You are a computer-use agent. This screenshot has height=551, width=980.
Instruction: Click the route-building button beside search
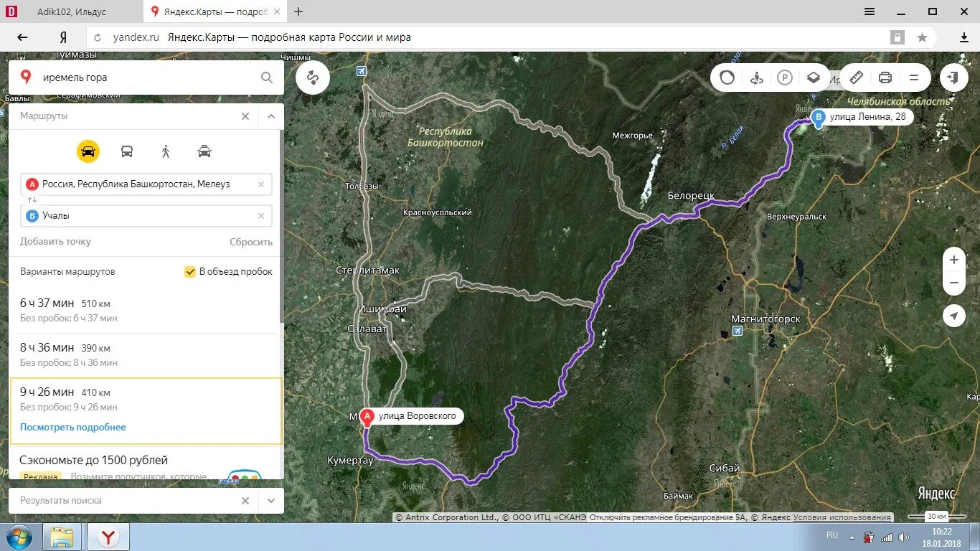312,77
